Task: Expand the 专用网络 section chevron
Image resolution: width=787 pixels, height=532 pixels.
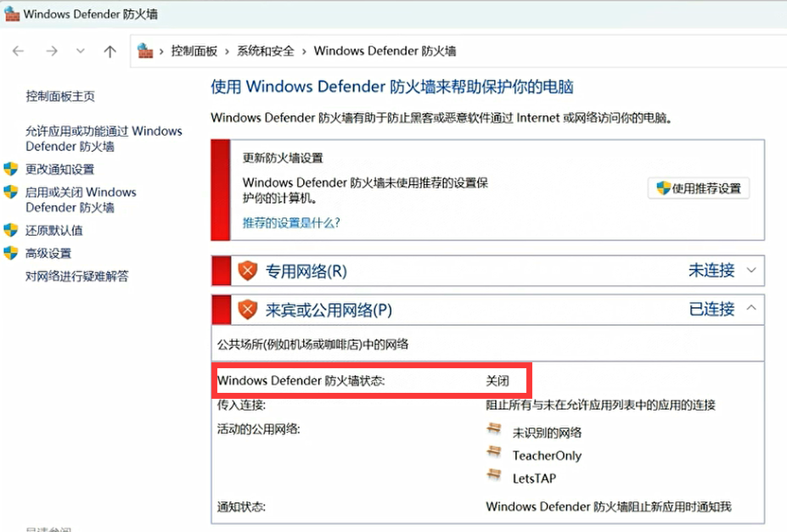Action: point(751,271)
